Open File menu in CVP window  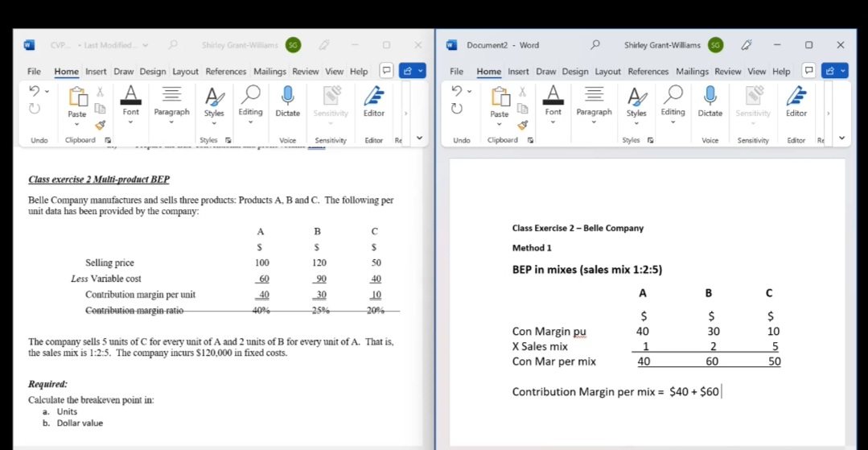click(x=35, y=71)
